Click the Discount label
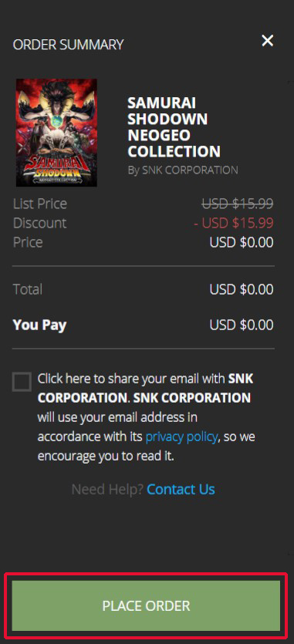 pyautogui.click(x=40, y=223)
